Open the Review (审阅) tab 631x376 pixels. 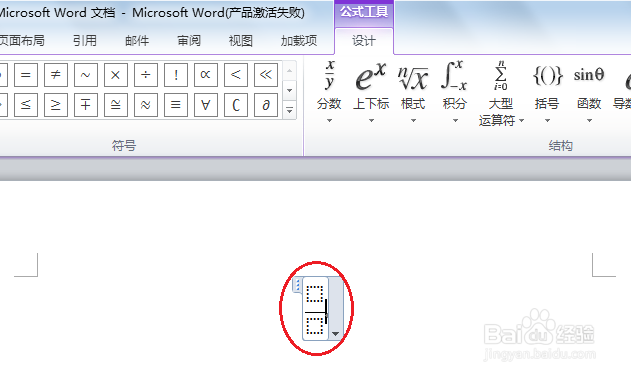tap(189, 41)
